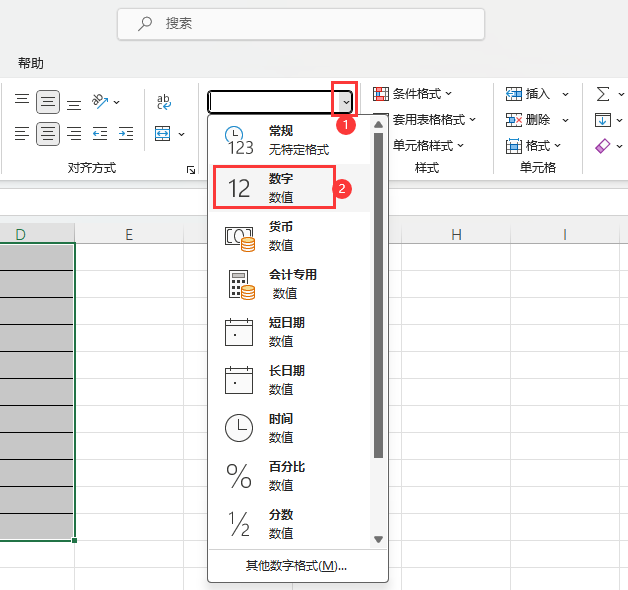
Task: Expand the AutoSum dropdown arrow
Action: (621, 95)
